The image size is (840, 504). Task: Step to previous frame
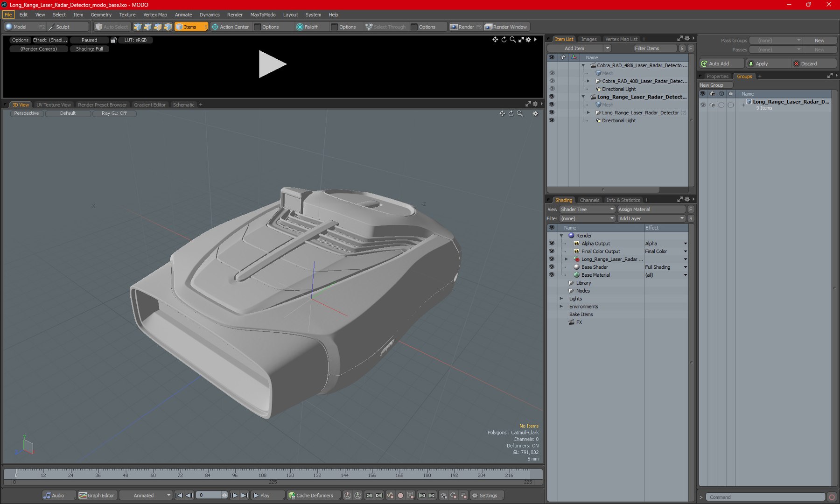(189, 496)
